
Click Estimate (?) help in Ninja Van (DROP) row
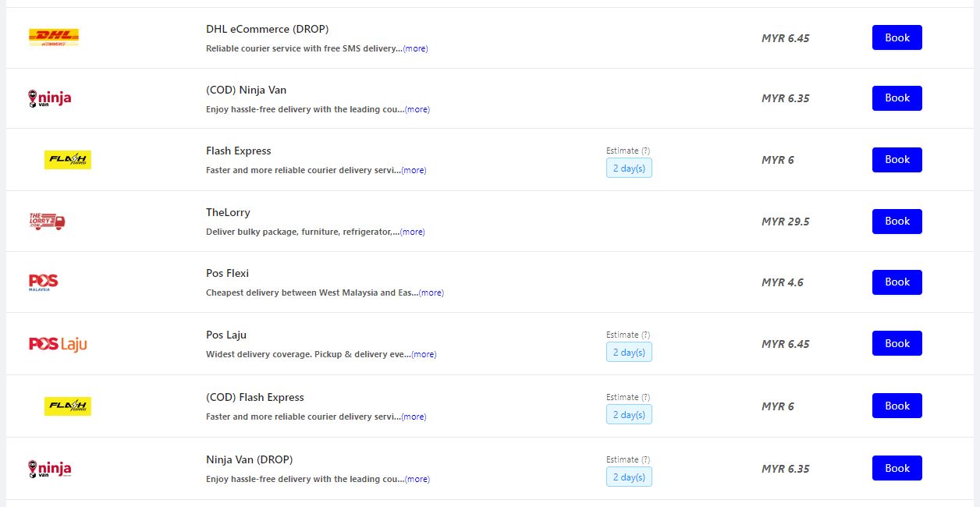(628, 459)
